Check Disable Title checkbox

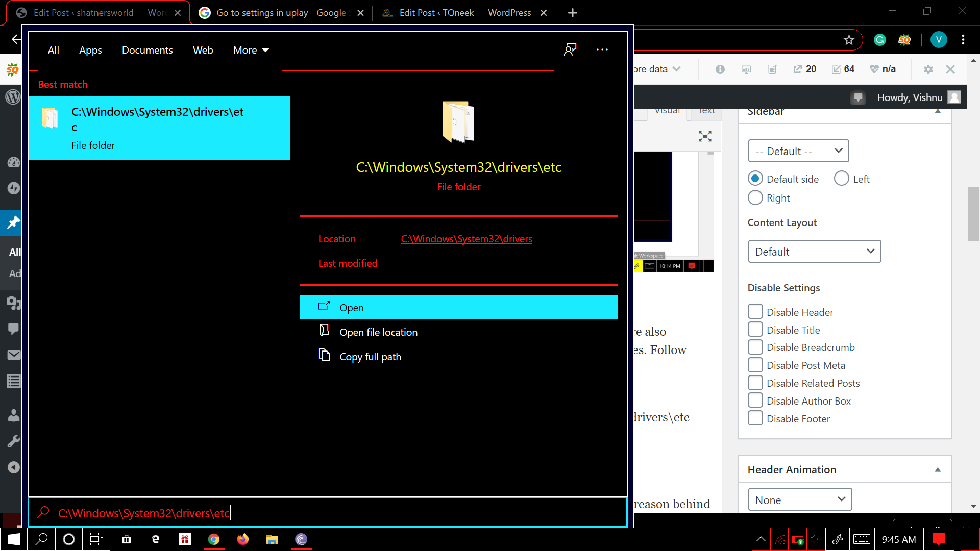pyautogui.click(x=755, y=330)
